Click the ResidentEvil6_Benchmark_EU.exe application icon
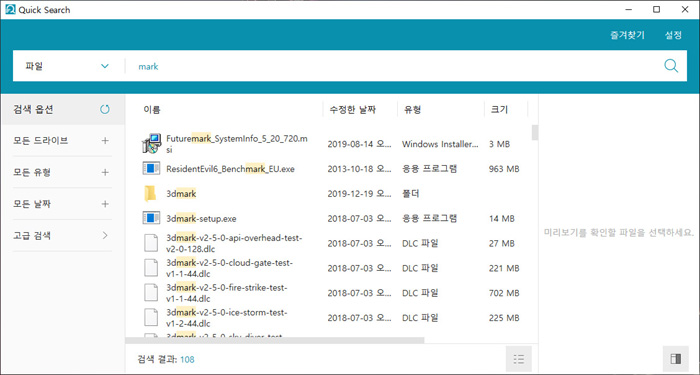700x375 pixels. [151, 168]
